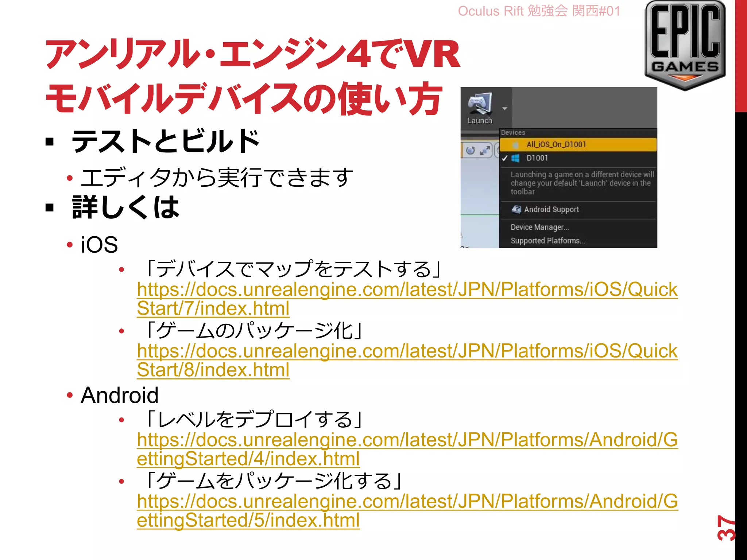Screen dimensions: 747x560
Task: Open the Launch options dropdown arrow
Action: coord(505,108)
